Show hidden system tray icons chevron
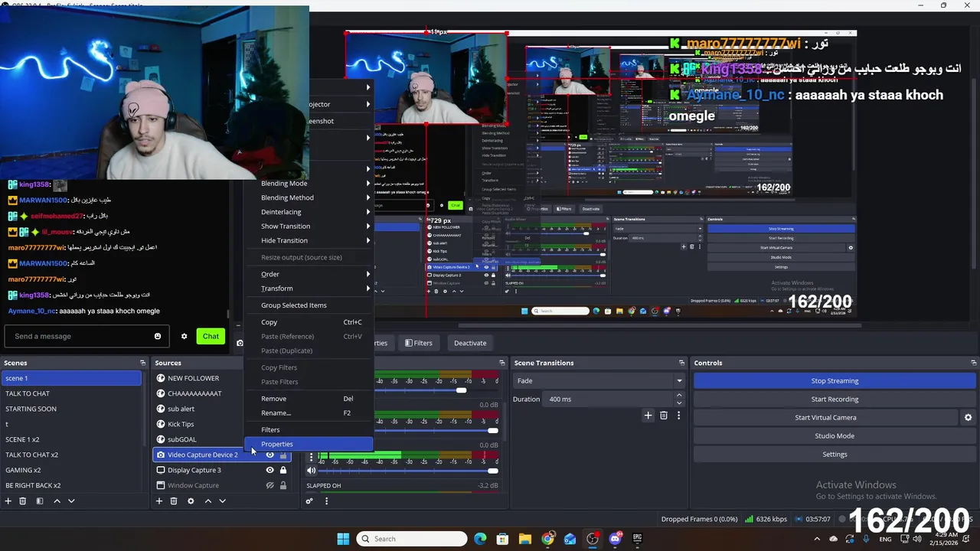 tap(816, 539)
